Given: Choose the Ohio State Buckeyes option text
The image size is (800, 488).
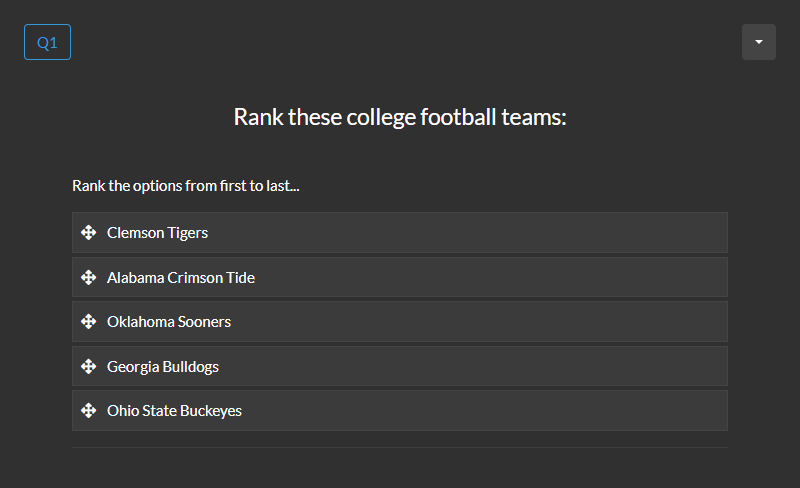Looking at the screenshot, I should click(x=174, y=411).
